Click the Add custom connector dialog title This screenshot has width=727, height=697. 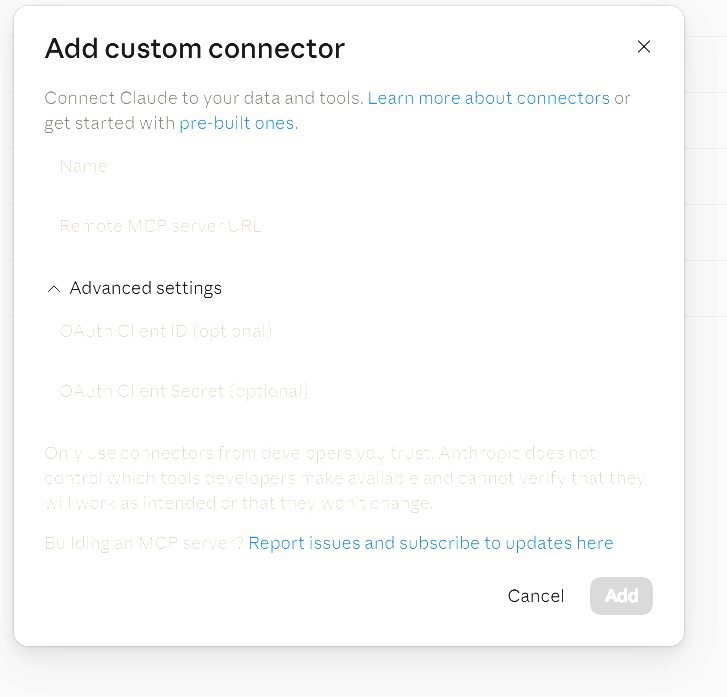(x=195, y=48)
